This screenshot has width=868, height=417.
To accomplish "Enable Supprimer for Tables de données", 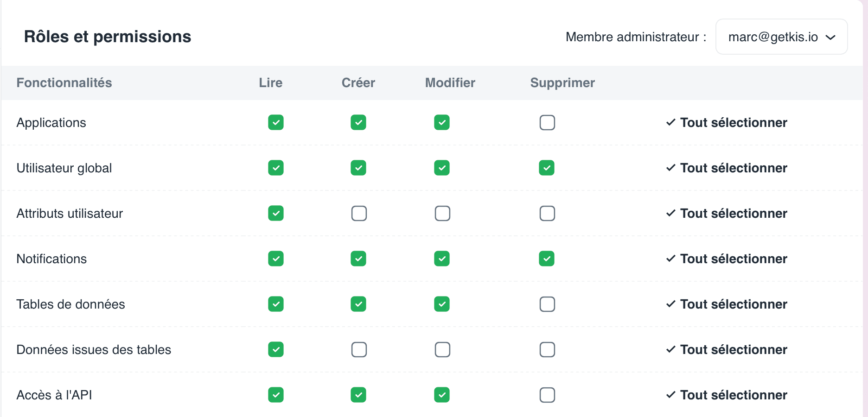I will click(547, 304).
